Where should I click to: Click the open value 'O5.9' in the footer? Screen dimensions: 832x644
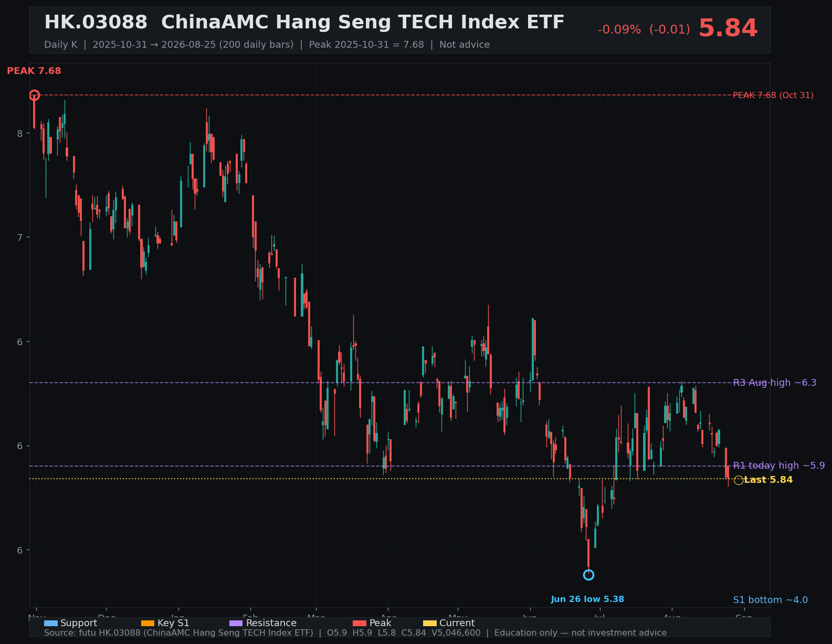pos(337,633)
